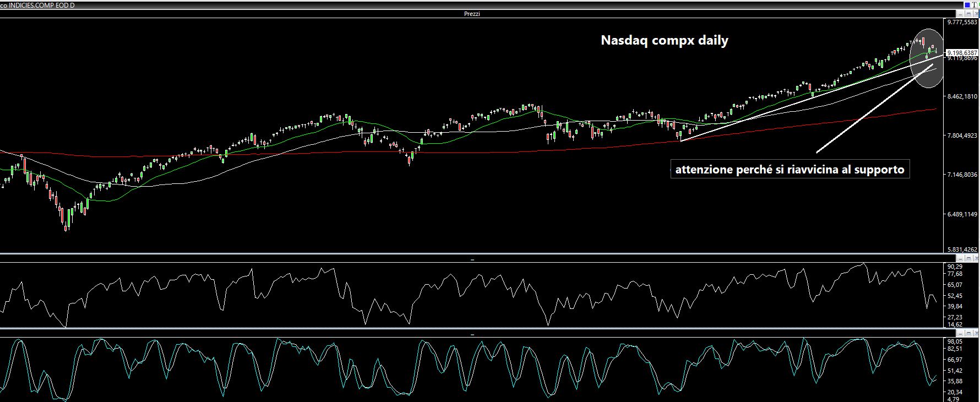Screen dimensions: 980x402
Task: Select the 'Nasdaq compx daily' chart label
Action: coord(665,41)
